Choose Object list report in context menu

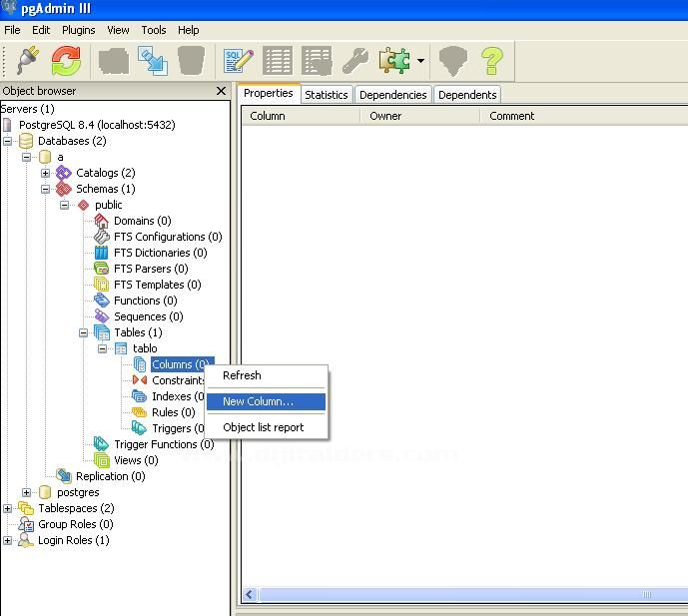tap(266, 427)
